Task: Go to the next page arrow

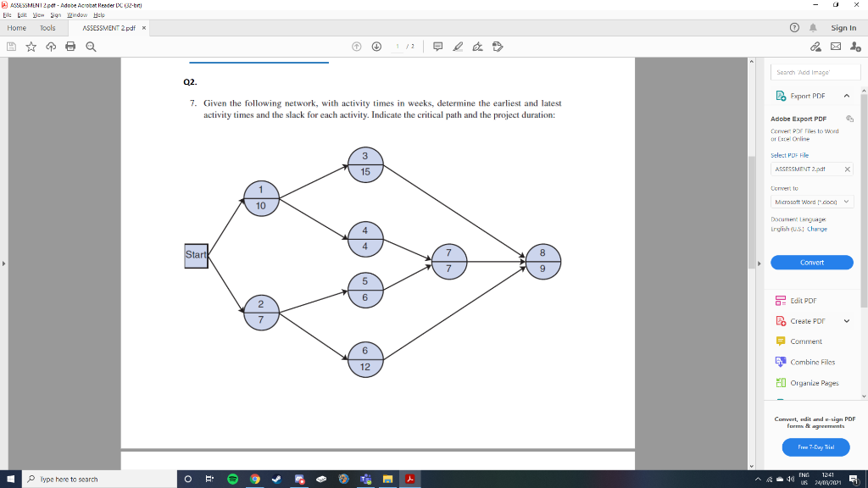Action: [374, 47]
